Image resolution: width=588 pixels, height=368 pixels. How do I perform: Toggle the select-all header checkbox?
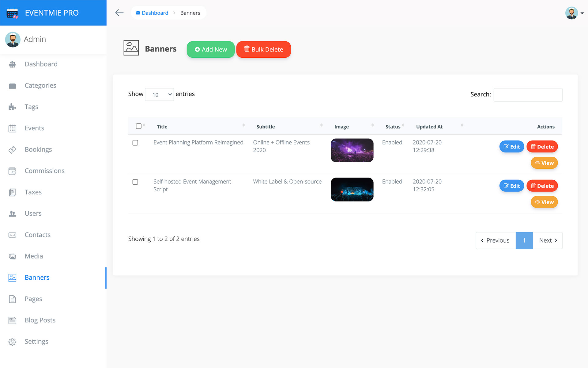(138, 126)
